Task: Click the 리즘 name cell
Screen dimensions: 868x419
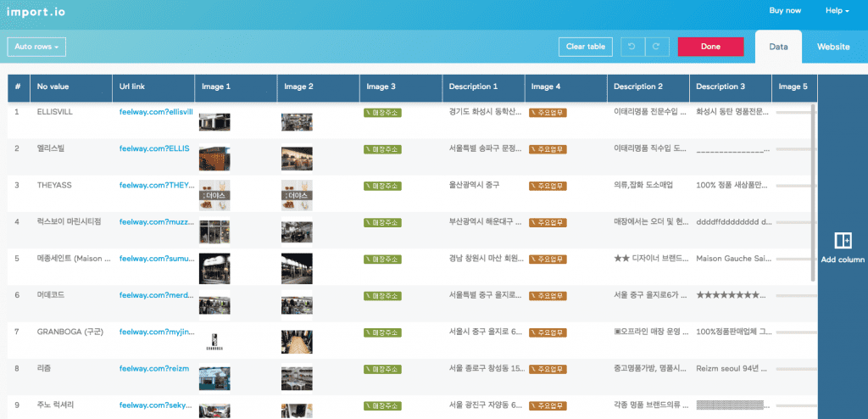Action: (44, 369)
